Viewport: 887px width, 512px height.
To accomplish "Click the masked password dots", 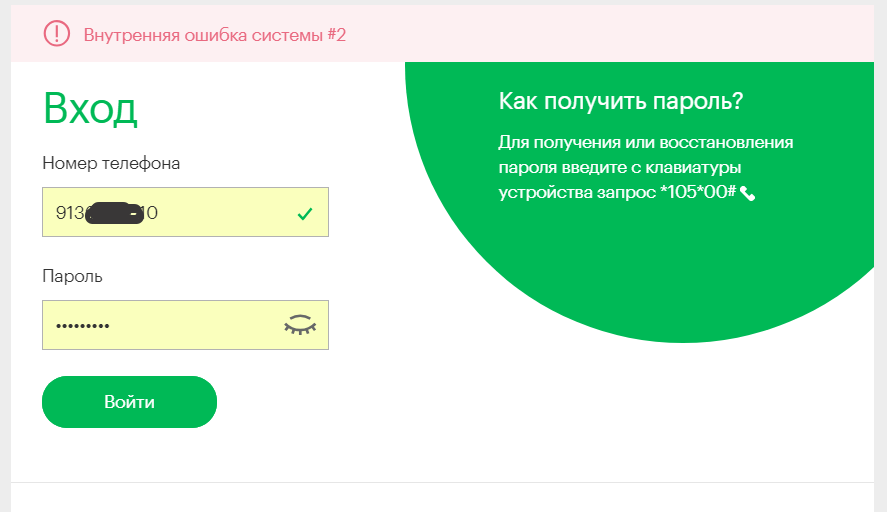I will pyautogui.click(x=82, y=327).
